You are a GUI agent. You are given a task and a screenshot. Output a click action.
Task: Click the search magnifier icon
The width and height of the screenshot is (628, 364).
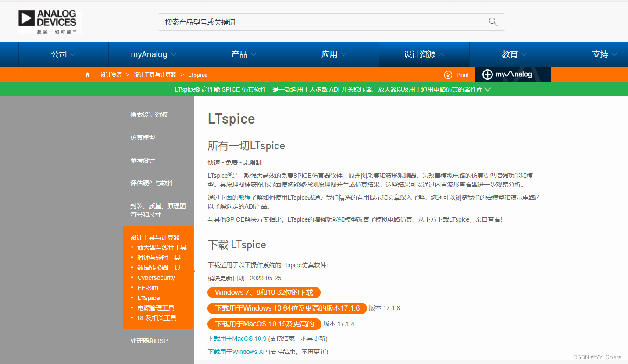point(493,22)
